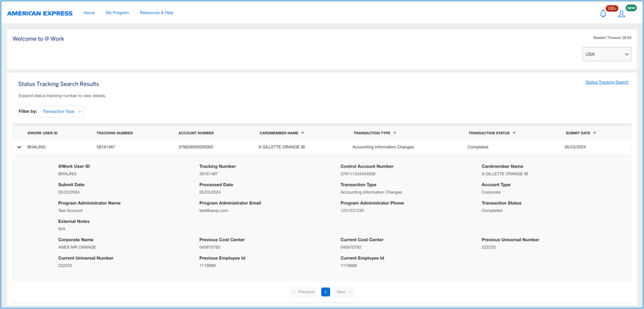
Task: Open Resources & Help menu
Action: coord(156,13)
